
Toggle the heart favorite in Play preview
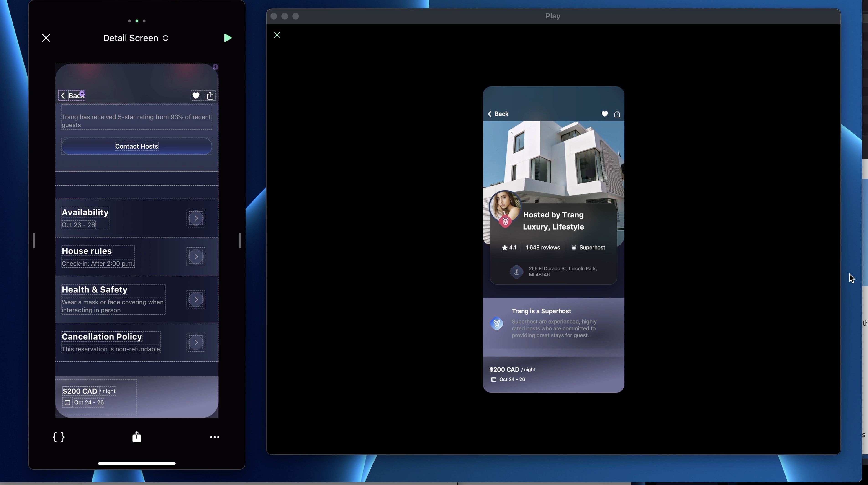coord(605,114)
